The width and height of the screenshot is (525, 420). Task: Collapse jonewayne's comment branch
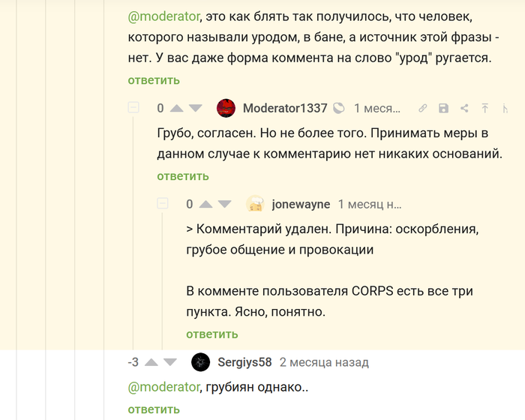pyautogui.click(x=163, y=204)
